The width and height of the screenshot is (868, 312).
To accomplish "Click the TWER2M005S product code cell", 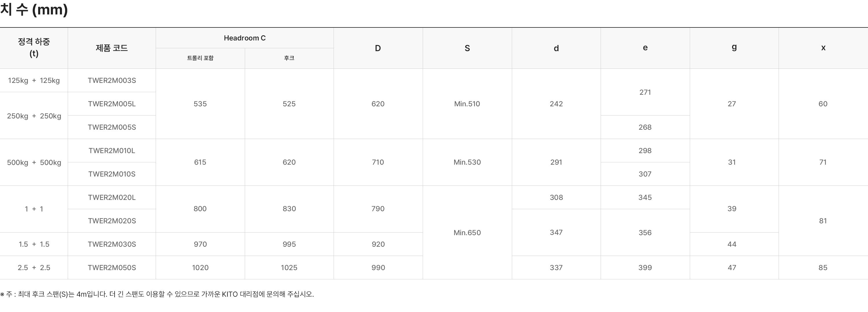I will coord(111,127).
